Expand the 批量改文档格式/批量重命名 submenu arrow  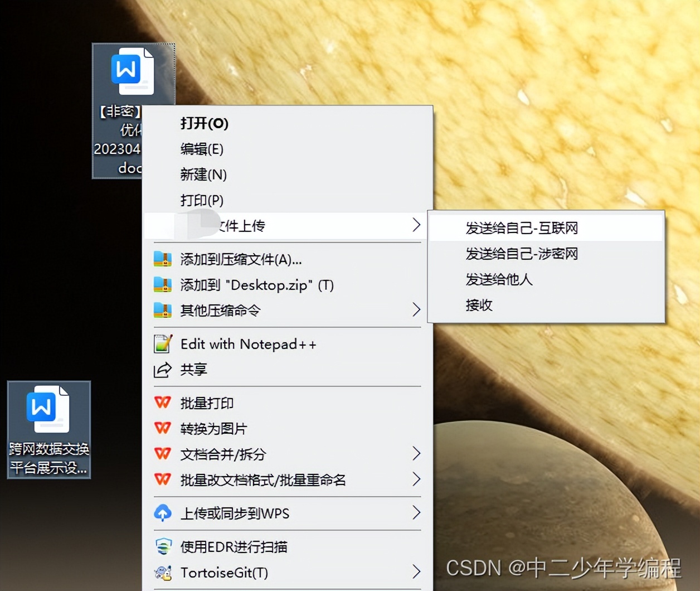point(417,479)
